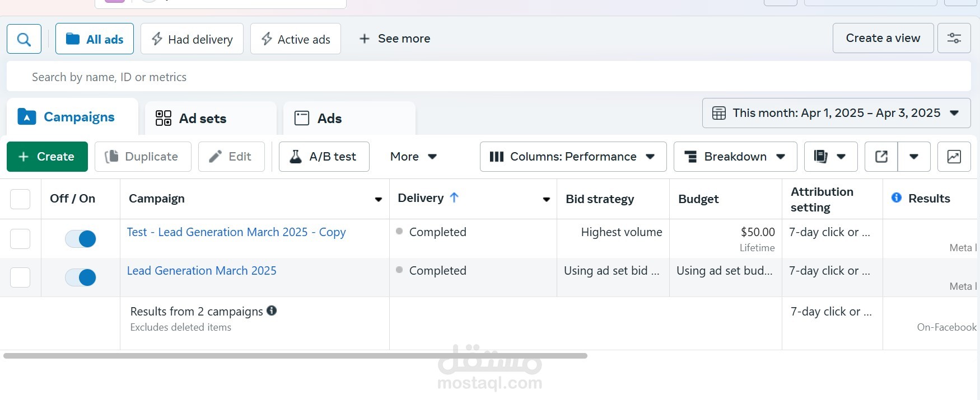Click the Delivery sort arrow icon

coord(454,197)
